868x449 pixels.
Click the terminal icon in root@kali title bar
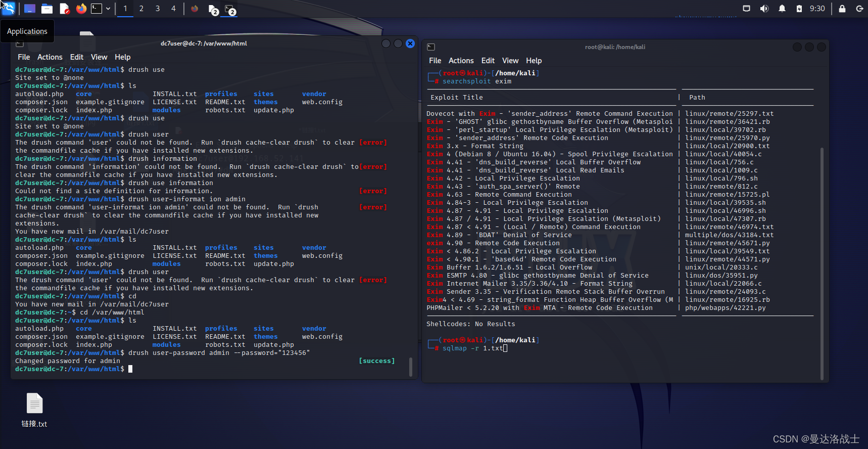coord(431,47)
